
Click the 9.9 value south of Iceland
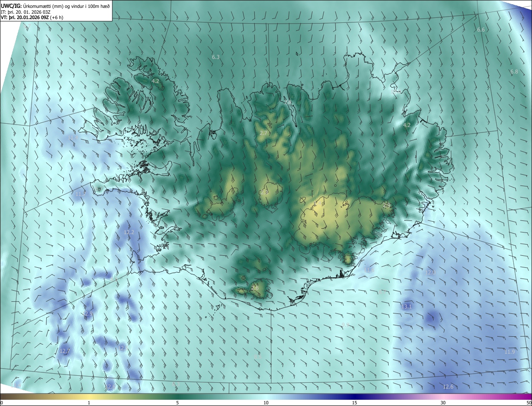click(x=345, y=325)
